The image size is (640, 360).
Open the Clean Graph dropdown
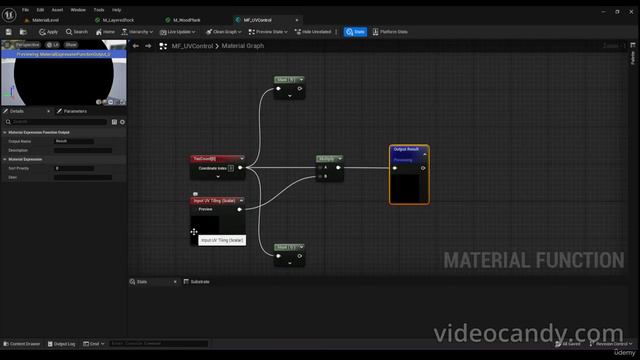click(x=224, y=32)
